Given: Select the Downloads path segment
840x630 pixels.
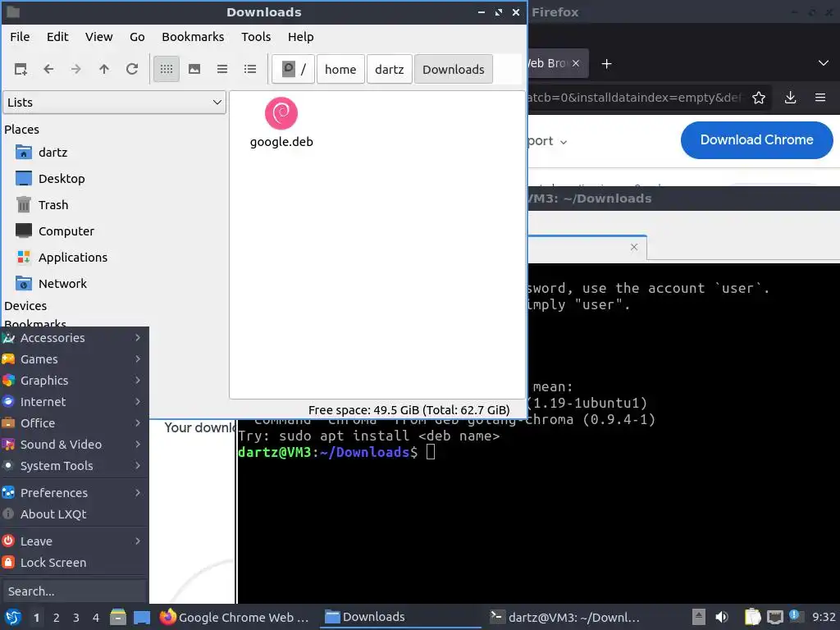Looking at the screenshot, I should (x=453, y=69).
